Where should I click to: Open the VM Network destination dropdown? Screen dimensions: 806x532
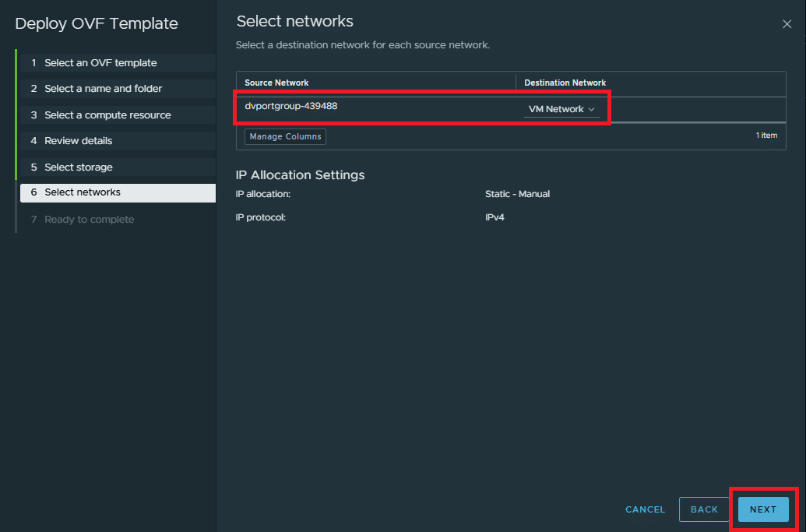pyautogui.click(x=561, y=110)
